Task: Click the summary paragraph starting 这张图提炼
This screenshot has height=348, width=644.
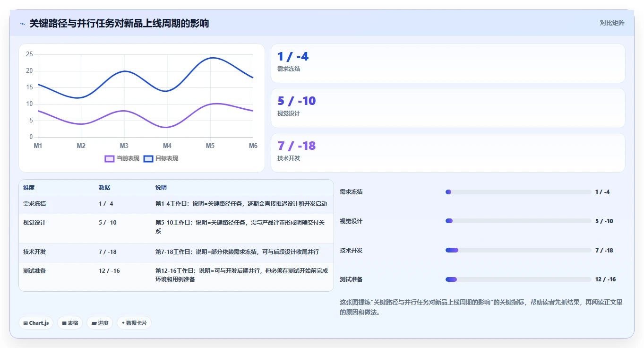Action: pyautogui.click(x=481, y=307)
